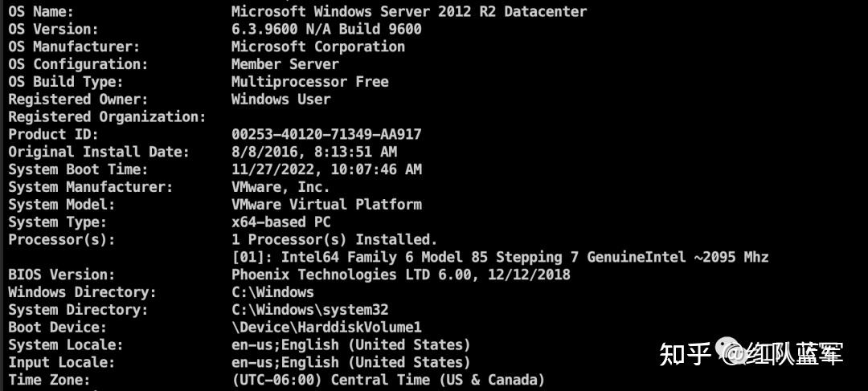Click the "VMware Virtual Platform" model text
The image size is (868, 391).
[326, 205]
